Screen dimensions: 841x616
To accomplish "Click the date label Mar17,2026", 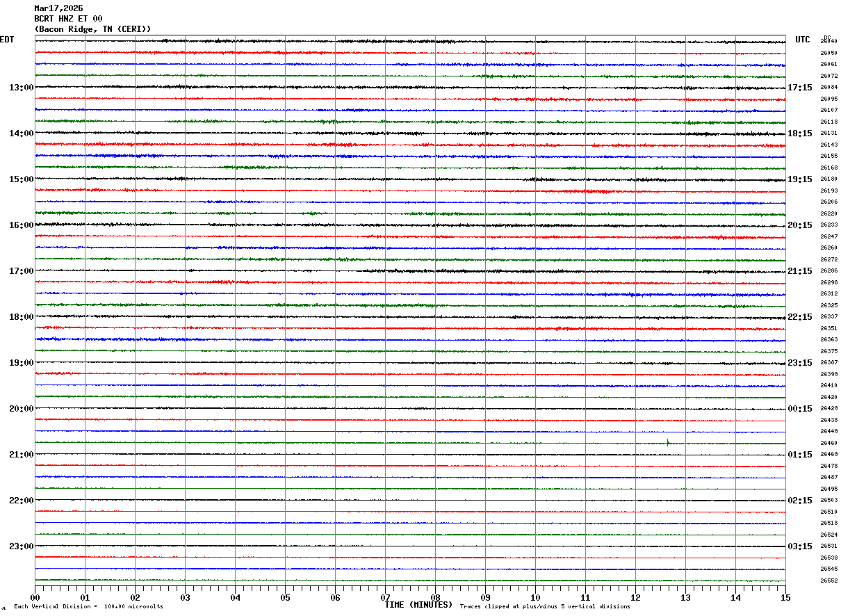I will tap(58, 8).
